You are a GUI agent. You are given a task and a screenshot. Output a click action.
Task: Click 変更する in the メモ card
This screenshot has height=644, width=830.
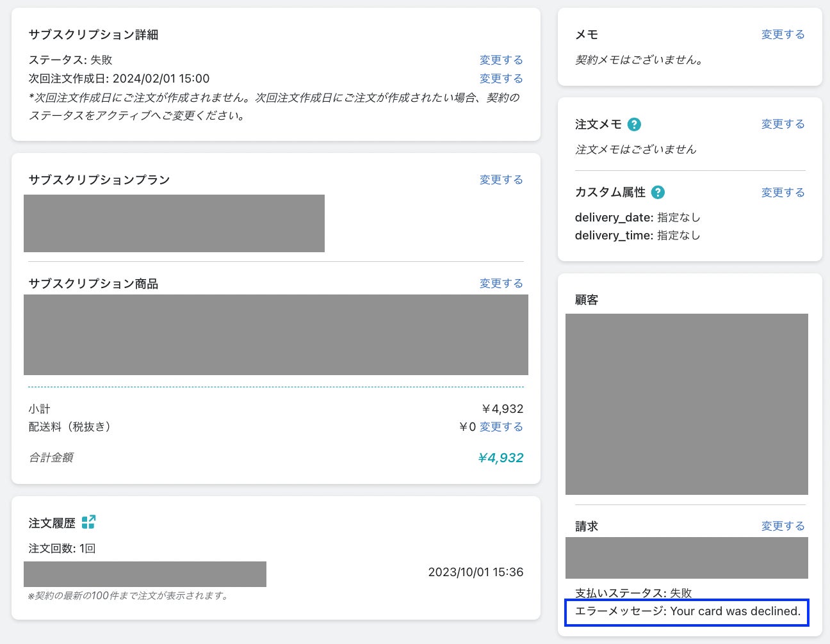pos(783,35)
